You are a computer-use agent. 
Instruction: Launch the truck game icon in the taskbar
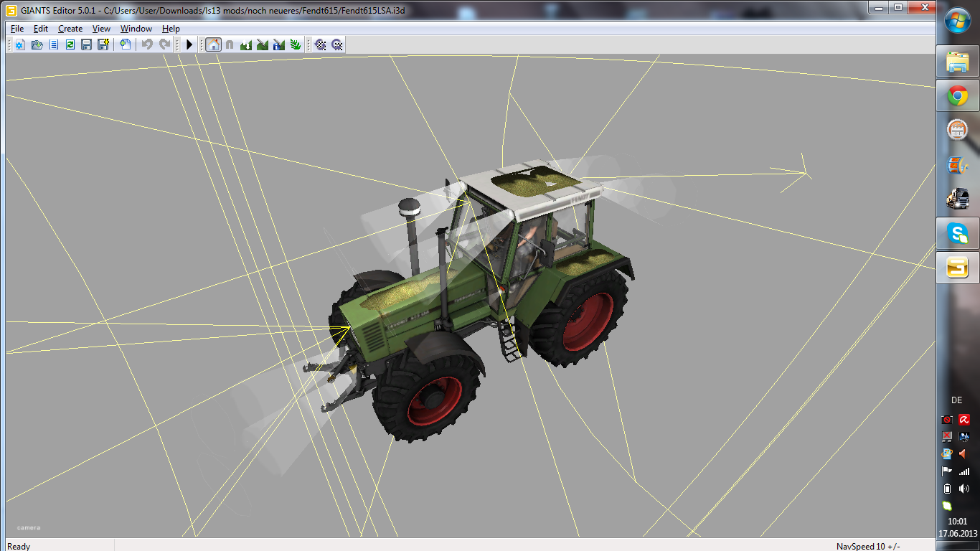coord(958,198)
